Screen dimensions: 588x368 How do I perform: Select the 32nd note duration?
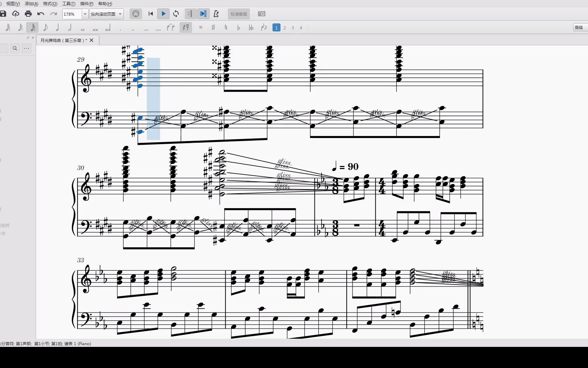pyautogui.click(x=20, y=28)
